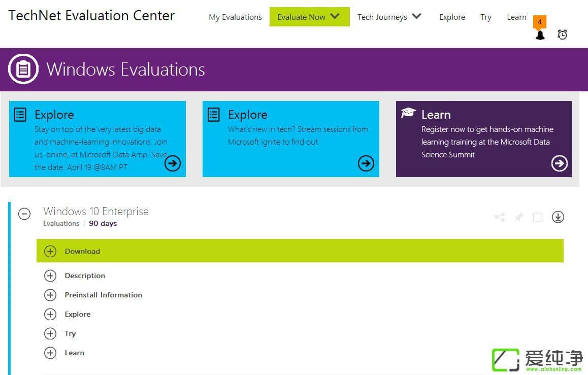Expand the Description section
This screenshot has height=375, width=588.
(x=50, y=276)
